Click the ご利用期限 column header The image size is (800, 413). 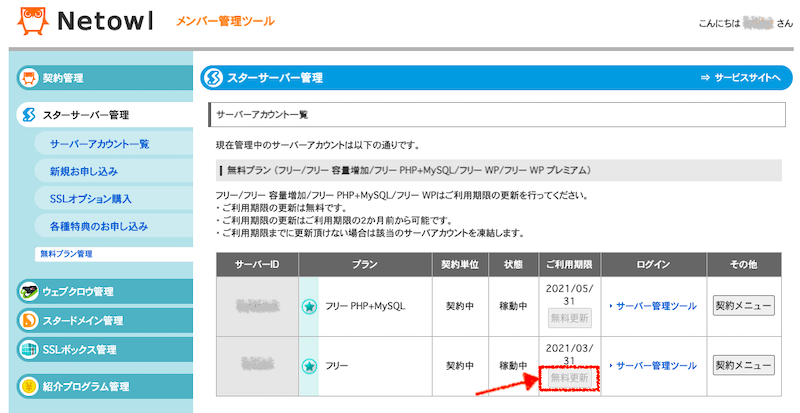569,264
